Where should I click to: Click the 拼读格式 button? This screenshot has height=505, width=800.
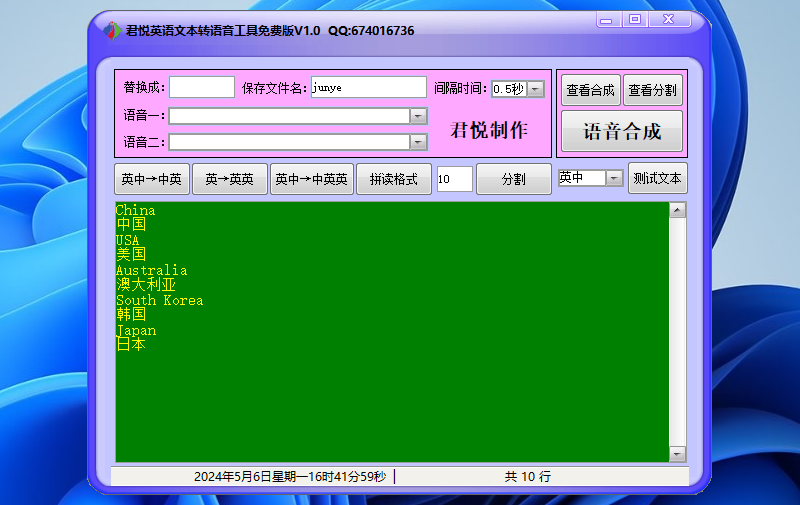(x=394, y=179)
